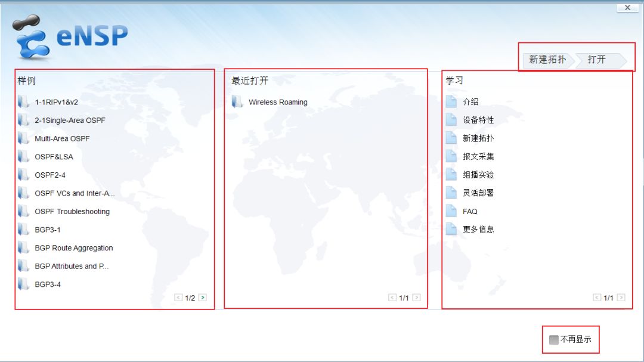Click the folder icon beside OSPF2-4
This screenshot has width=644, height=362.
point(23,175)
